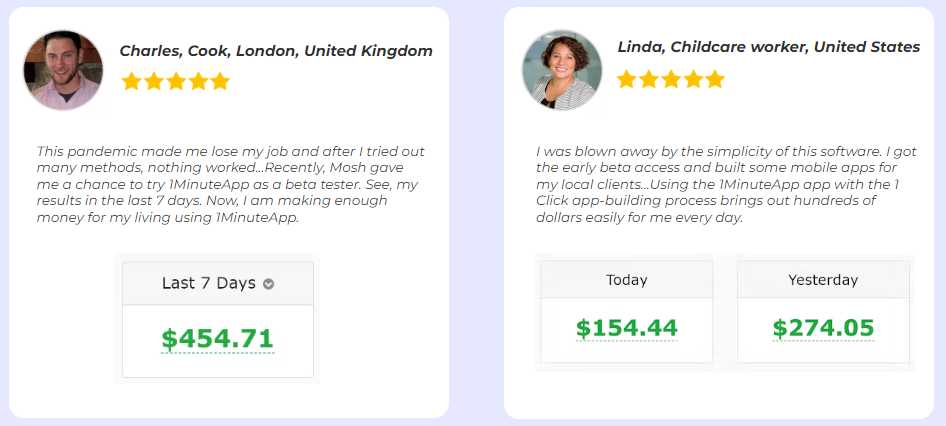Viewport: 946px width, 426px height.
Task: Click the second star in Charles's rating
Action: 153,81
